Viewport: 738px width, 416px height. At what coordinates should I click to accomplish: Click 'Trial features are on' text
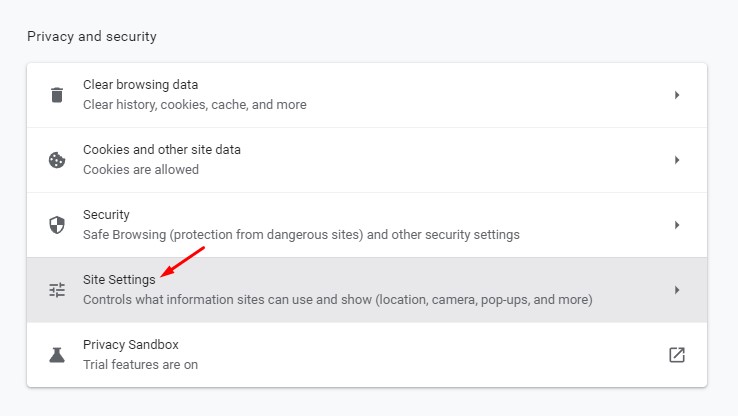pyautogui.click(x=140, y=365)
